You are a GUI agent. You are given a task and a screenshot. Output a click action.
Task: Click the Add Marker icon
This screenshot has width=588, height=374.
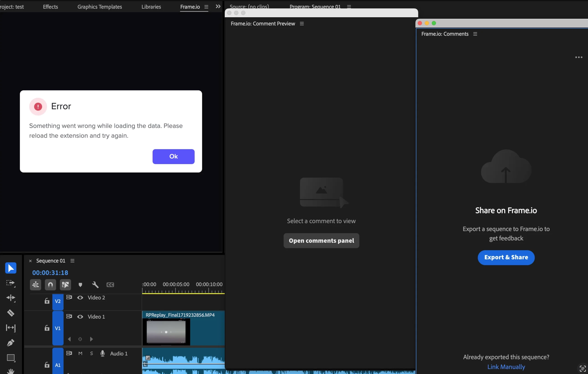click(x=80, y=285)
